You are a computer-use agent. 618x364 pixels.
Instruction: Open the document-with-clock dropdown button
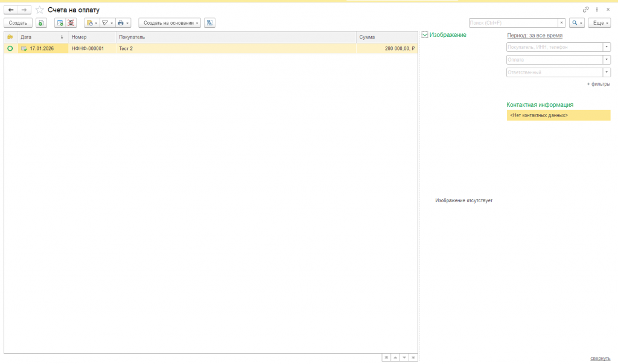[92, 23]
